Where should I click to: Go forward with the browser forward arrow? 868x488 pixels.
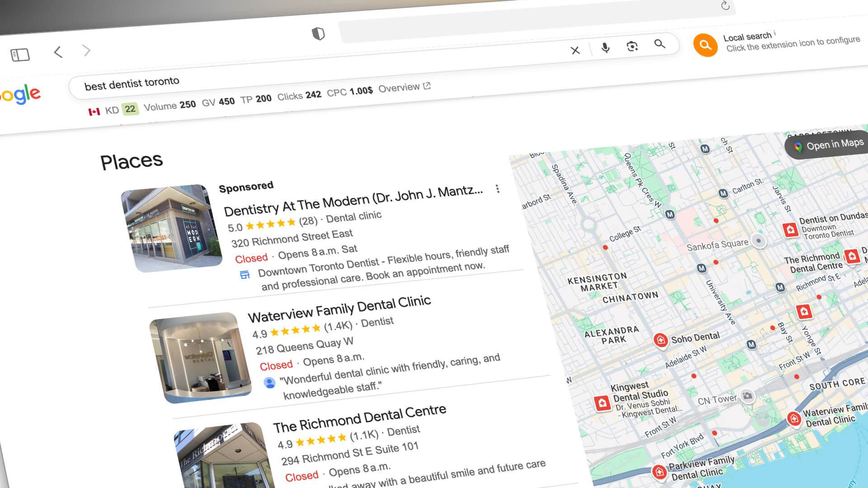tap(86, 50)
